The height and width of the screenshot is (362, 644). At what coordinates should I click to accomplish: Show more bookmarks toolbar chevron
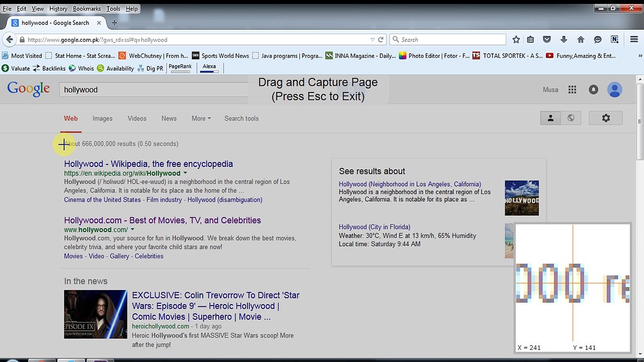(640, 56)
